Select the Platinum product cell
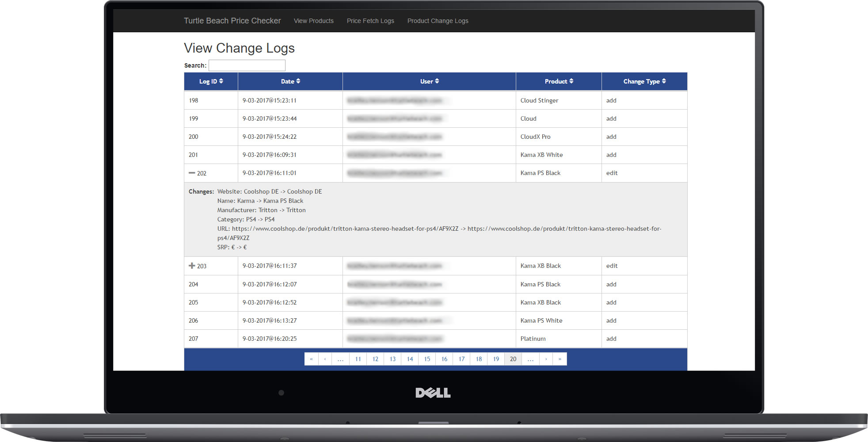The width and height of the screenshot is (868, 442). 559,339
